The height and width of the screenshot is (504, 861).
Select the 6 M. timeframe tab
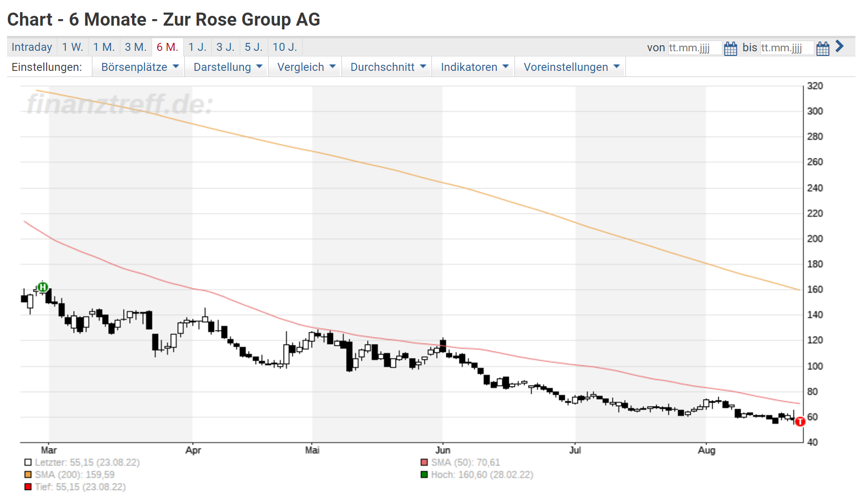[167, 47]
